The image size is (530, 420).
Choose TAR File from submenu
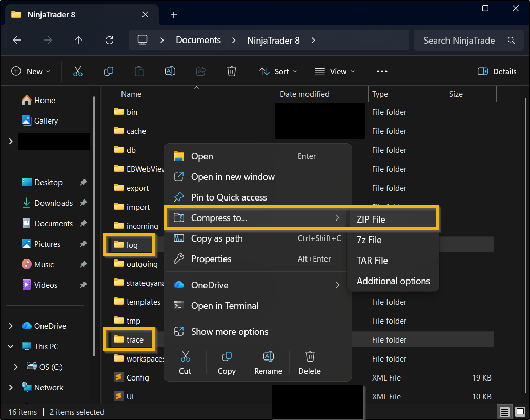[x=393, y=261]
